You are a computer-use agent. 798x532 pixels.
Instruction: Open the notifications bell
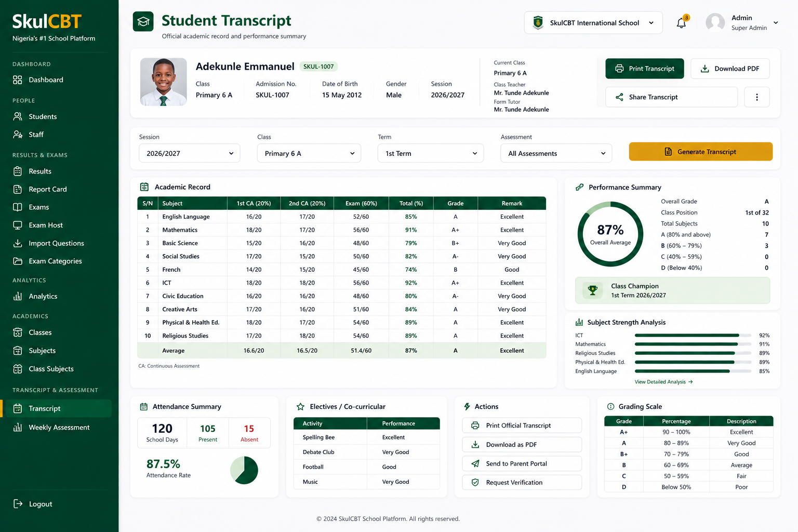click(x=681, y=23)
